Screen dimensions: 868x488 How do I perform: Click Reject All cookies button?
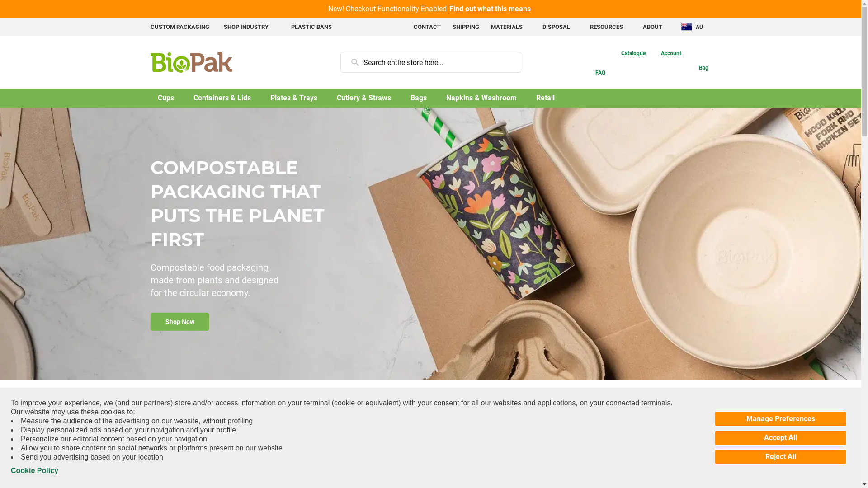click(x=780, y=457)
